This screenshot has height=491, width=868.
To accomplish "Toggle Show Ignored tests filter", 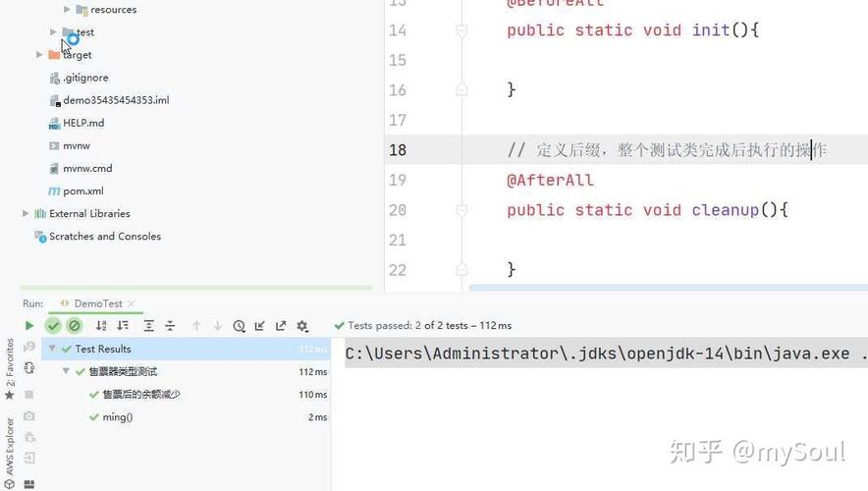I will (x=75, y=325).
